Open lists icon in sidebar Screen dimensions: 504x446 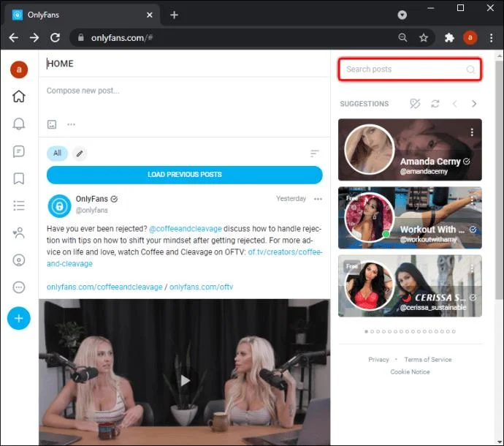coord(19,205)
